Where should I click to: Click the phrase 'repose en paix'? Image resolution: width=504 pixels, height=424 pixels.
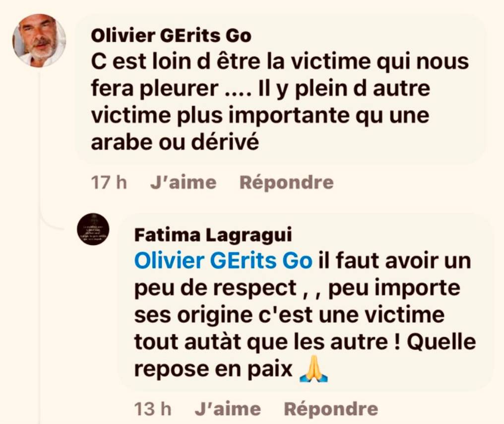(213, 369)
